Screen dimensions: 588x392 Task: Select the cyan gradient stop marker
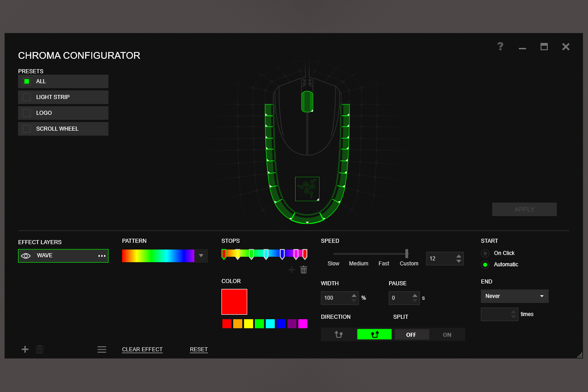[266, 254]
